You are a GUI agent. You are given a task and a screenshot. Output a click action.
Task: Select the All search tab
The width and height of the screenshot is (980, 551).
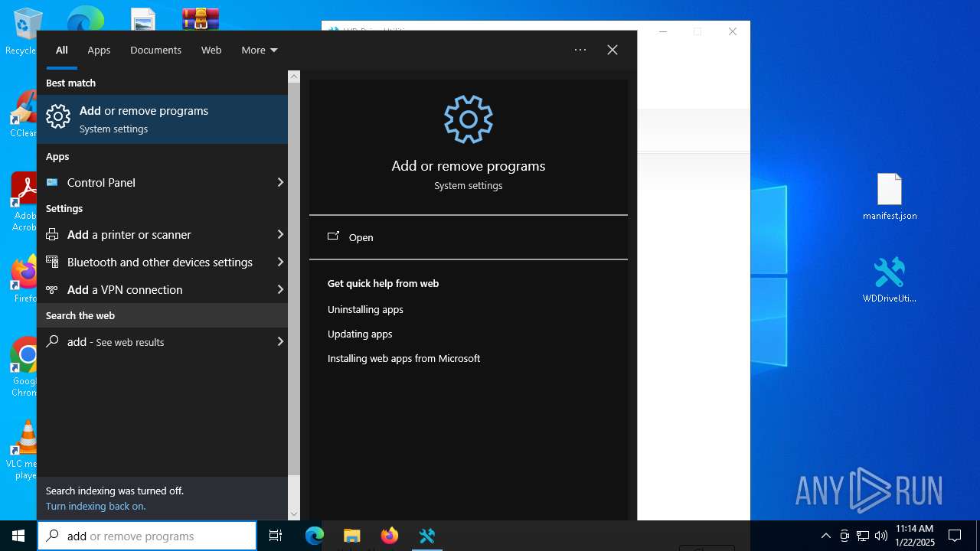(x=62, y=50)
